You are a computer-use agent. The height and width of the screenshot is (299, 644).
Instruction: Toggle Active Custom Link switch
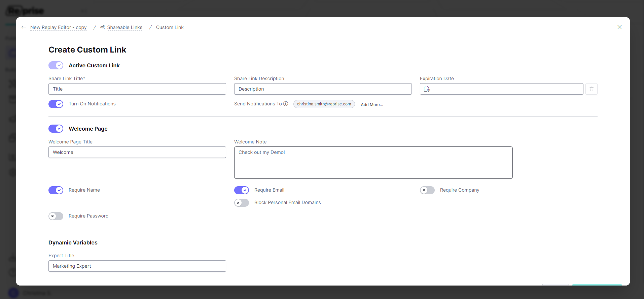pyautogui.click(x=56, y=65)
